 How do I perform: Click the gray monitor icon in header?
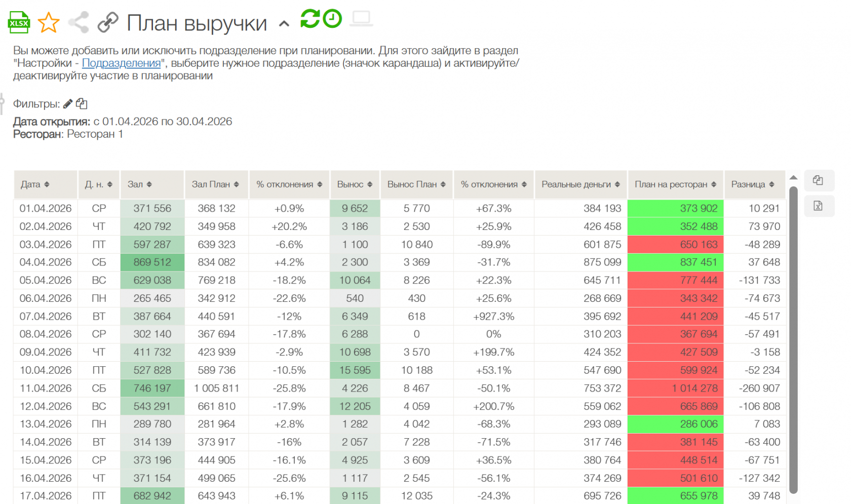coord(361,19)
